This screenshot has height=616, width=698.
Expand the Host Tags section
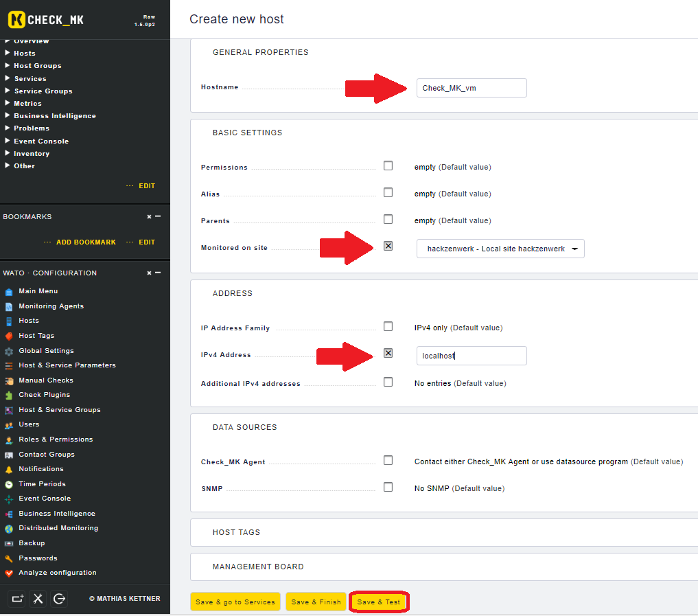point(236,532)
